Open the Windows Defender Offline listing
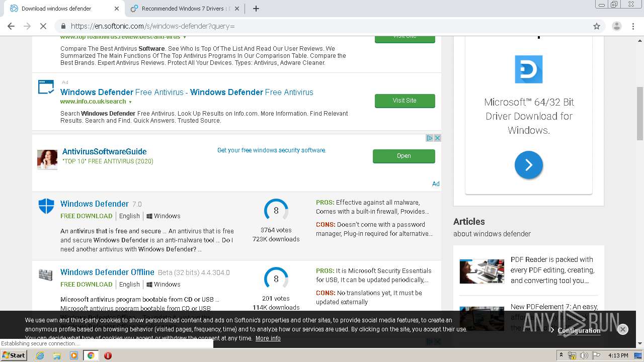This screenshot has width=644, height=362. 107,272
